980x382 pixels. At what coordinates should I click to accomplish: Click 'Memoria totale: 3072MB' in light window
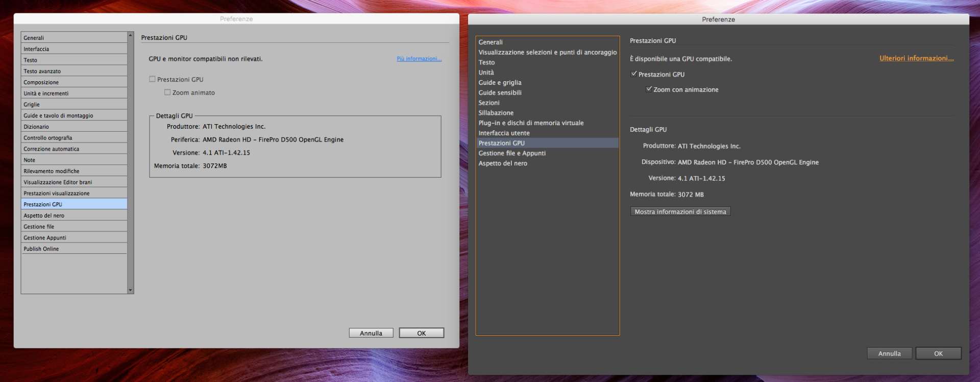point(190,166)
